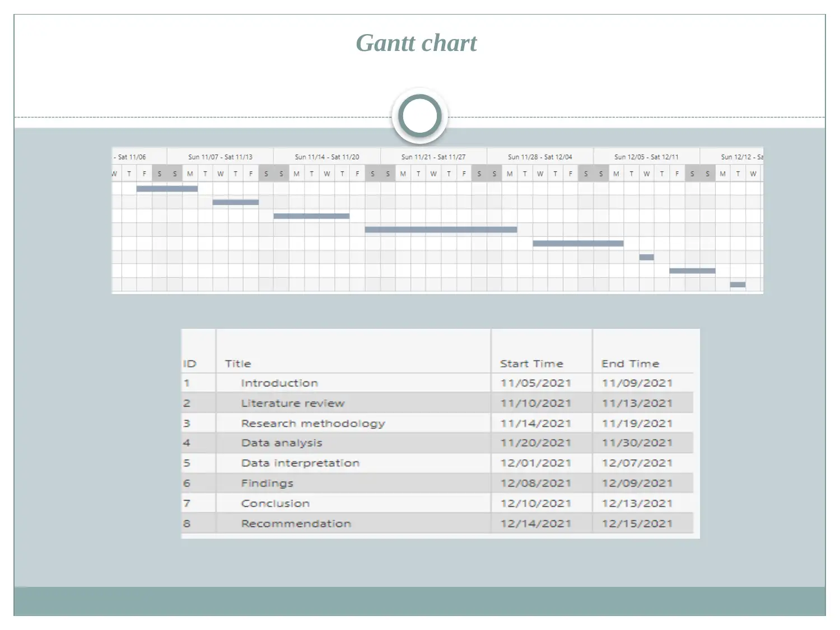This screenshot has height=630, width=840.
Task: Select the short Findings timeline bar
Action: pos(647,257)
